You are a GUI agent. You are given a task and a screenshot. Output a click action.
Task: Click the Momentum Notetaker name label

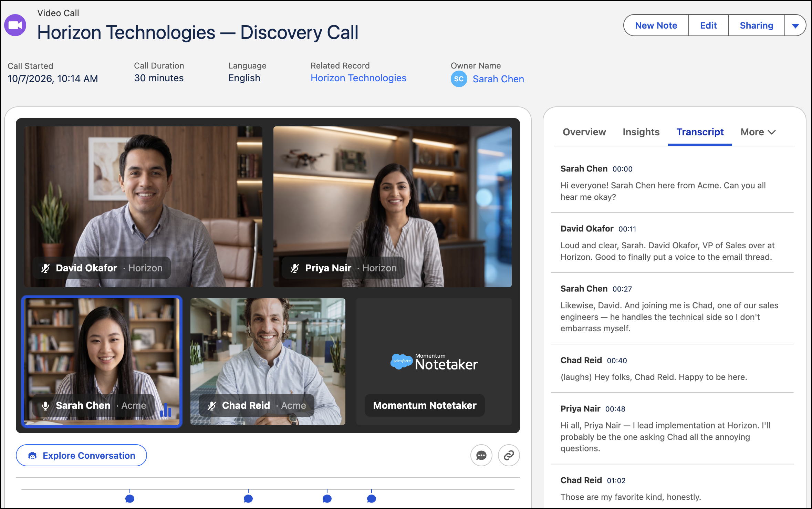coord(425,405)
